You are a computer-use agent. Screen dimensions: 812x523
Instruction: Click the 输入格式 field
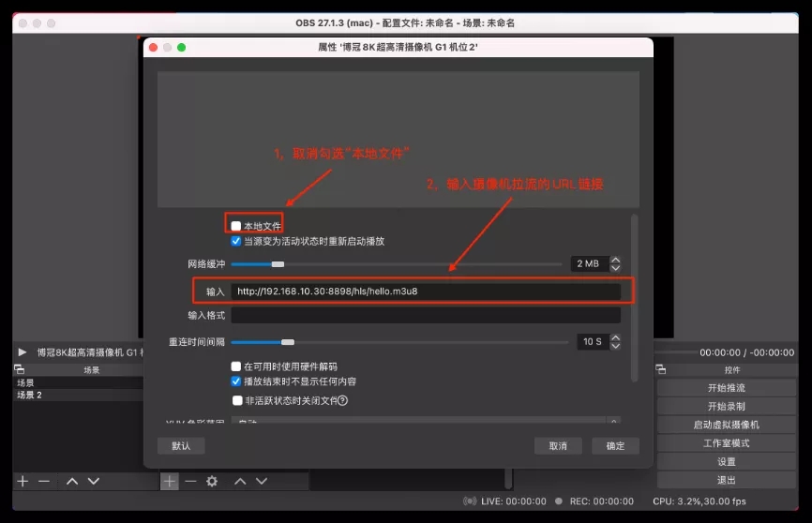tap(426, 315)
